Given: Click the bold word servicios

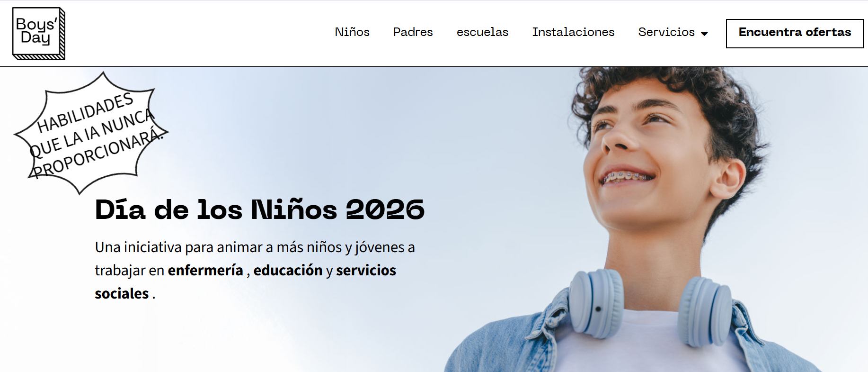Looking at the screenshot, I should [366, 270].
